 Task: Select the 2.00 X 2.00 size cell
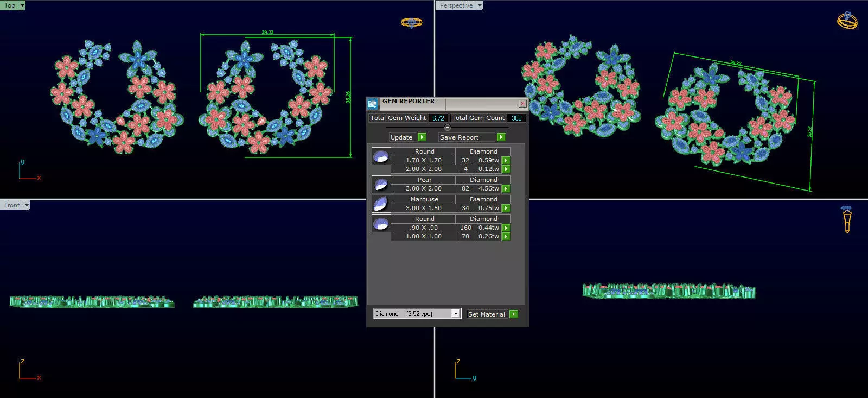pos(423,169)
